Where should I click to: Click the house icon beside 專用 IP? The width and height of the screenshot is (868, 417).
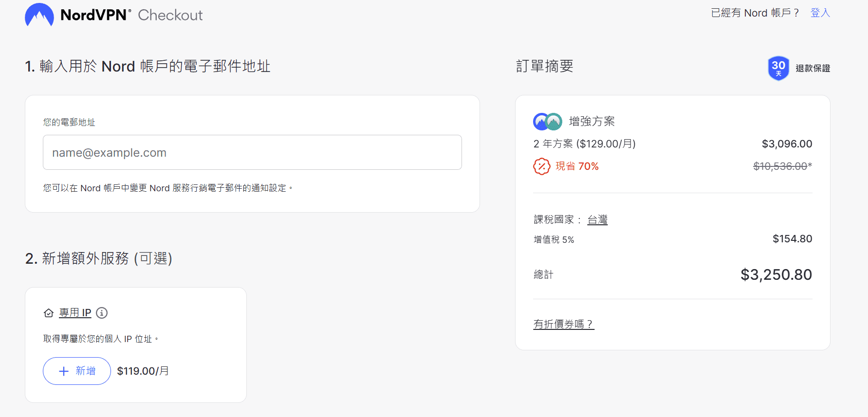click(49, 313)
